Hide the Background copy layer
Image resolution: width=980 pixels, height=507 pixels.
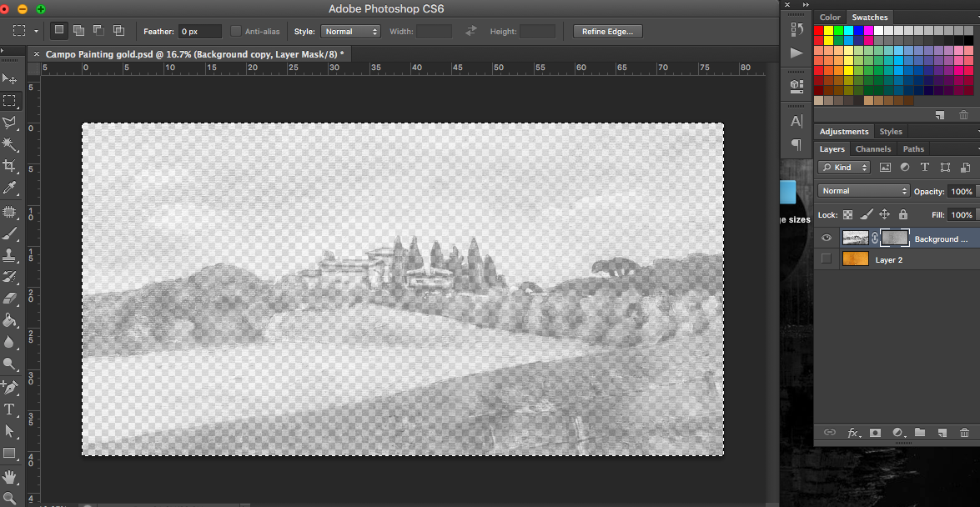(x=827, y=238)
